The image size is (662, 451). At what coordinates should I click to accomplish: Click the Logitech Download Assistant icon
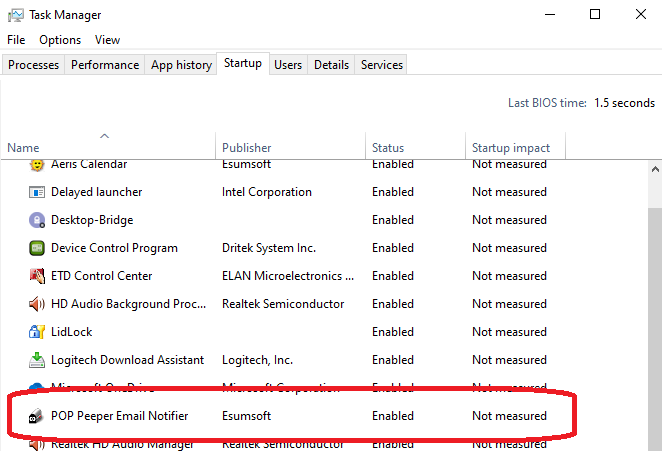pyautogui.click(x=37, y=360)
